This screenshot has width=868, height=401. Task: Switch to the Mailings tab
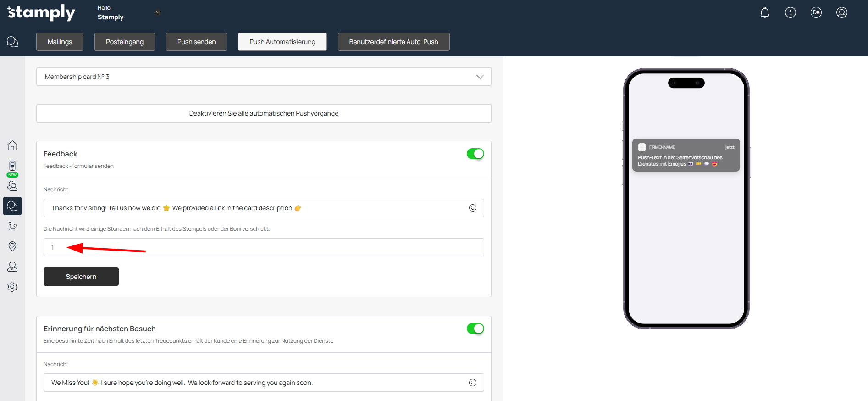point(60,42)
